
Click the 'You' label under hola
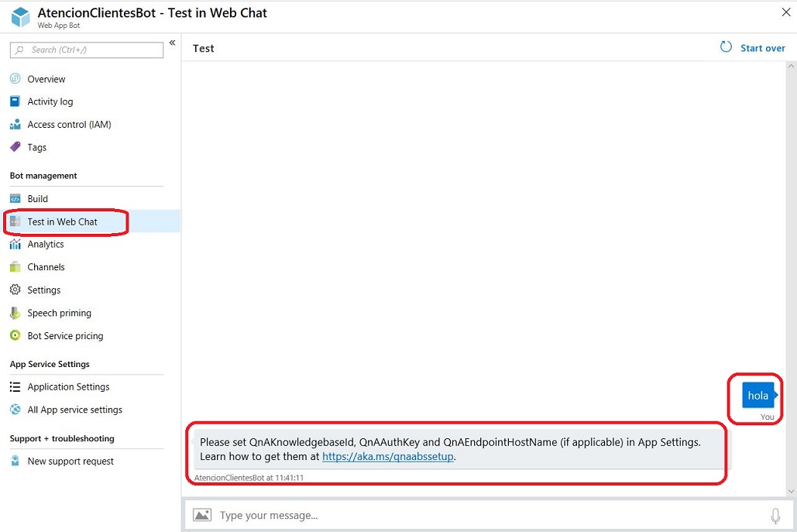point(767,417)
